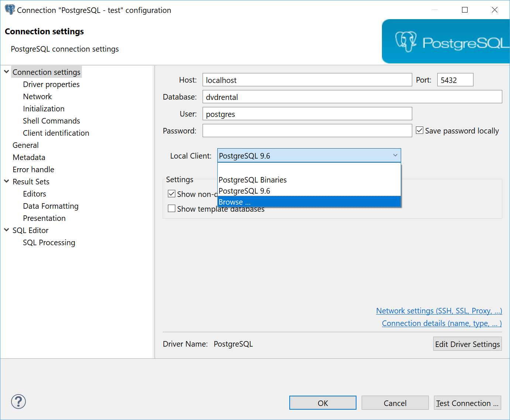Select the Shell Commands tree item
510x420 pixels.
point(51,121)
